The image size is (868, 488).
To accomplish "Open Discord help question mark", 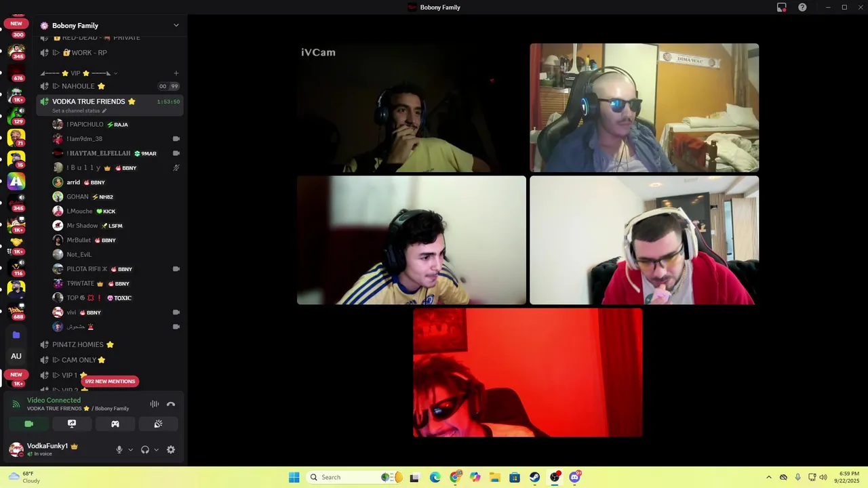I will (x=802, y=7).
